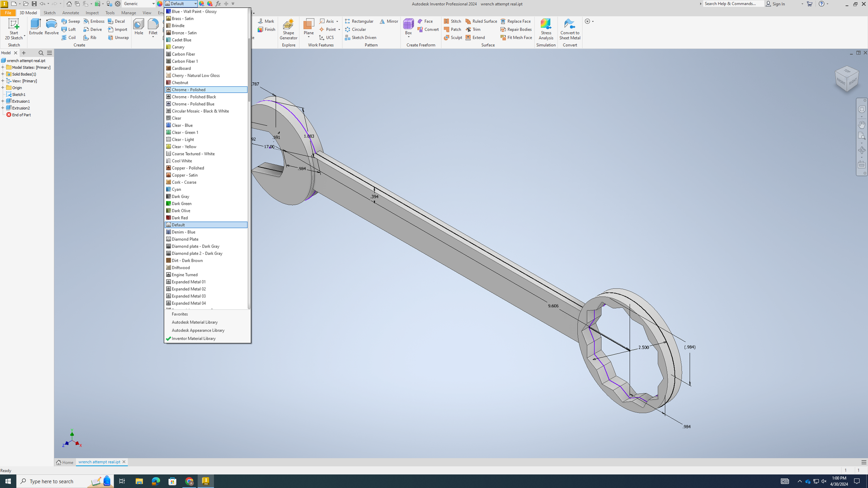Click Start 2D Sketch
Screen dimensions: 868x488
pos(14,29)
